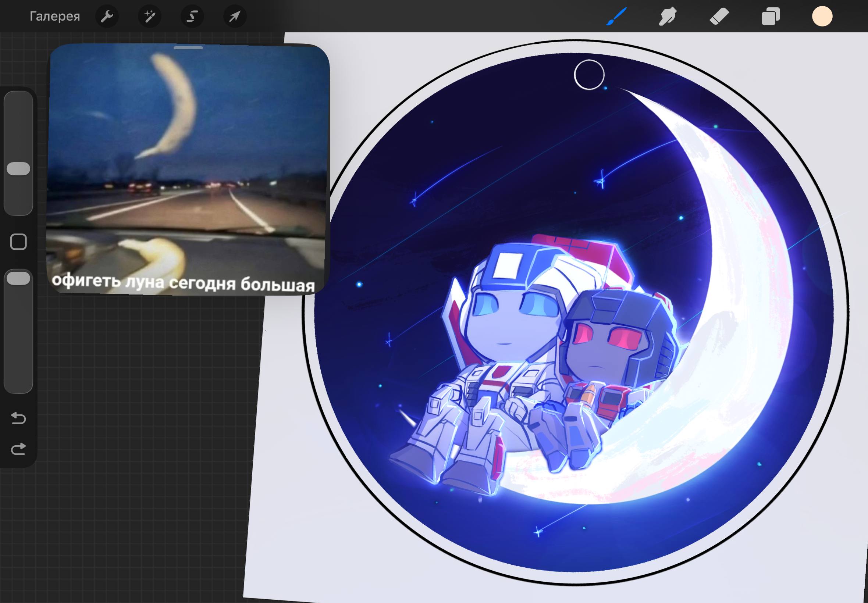This screenshot has height=603, width=868.
Task: Activate the Selection tool
Action: coord(192,16)
